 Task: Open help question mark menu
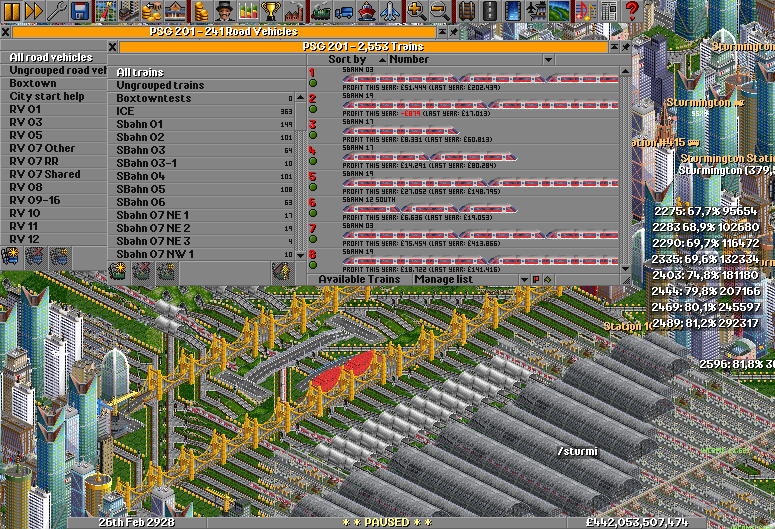[x=631, y=11]
